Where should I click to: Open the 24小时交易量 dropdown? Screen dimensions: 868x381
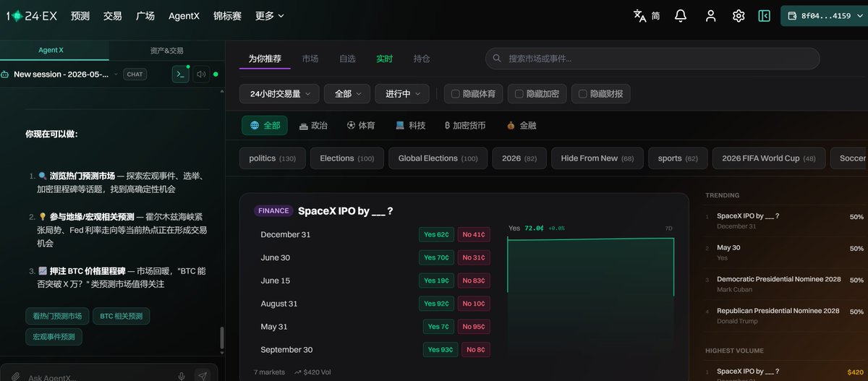click(x=279, y=94)
